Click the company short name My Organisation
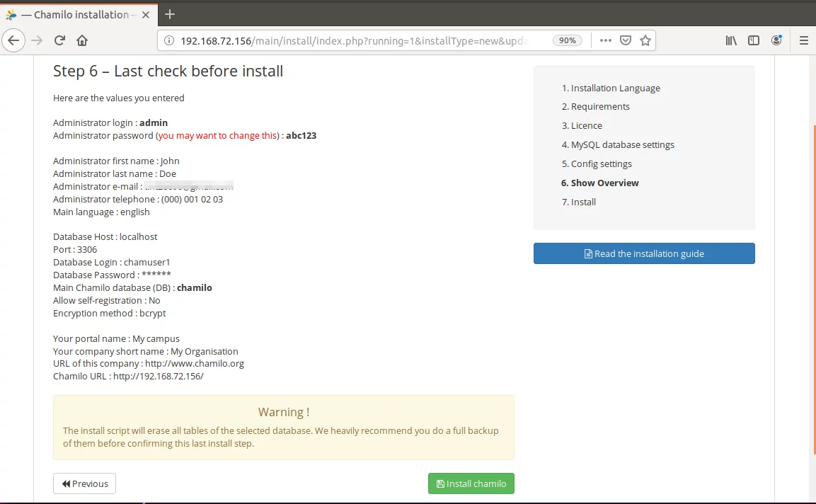This screenshot has width=816, height=504. pos(205,351)
